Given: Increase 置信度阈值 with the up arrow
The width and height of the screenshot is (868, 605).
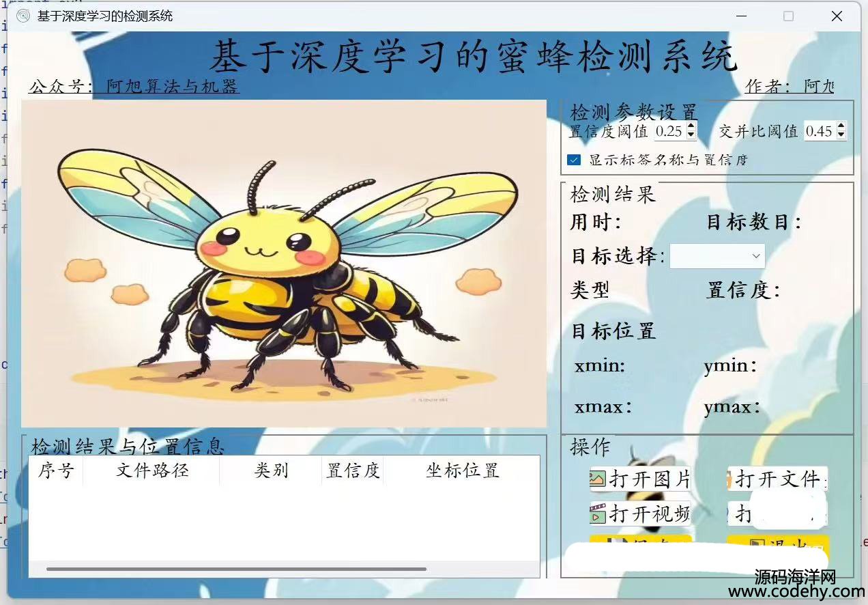Looking at the screenshot, I should click(x=691, y=126).
